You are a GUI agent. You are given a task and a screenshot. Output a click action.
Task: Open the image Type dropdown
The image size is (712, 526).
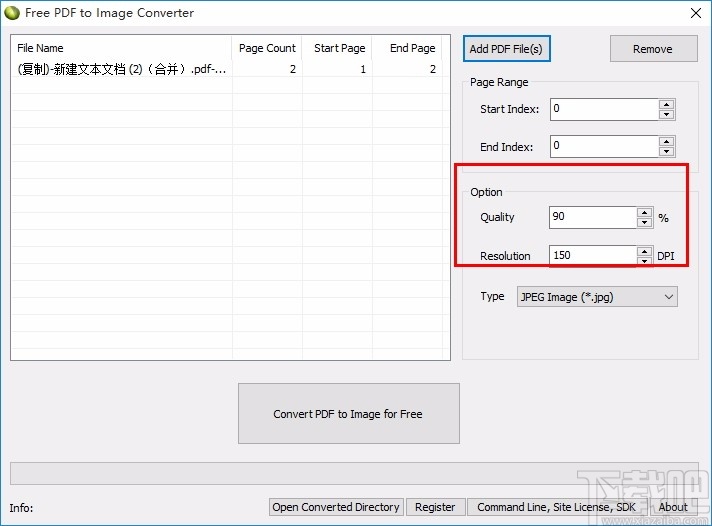click(597, 297)
